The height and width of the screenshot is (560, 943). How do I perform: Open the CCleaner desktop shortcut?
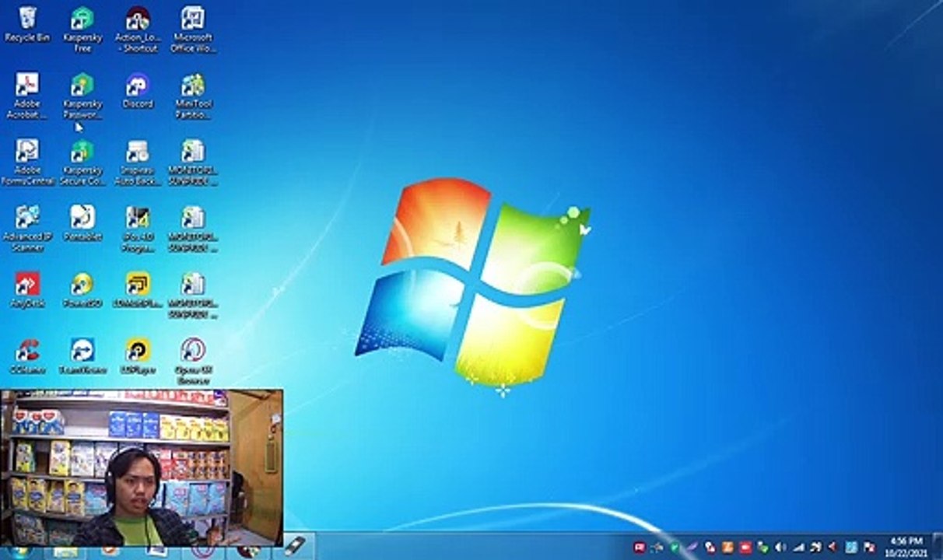(27, 356)
